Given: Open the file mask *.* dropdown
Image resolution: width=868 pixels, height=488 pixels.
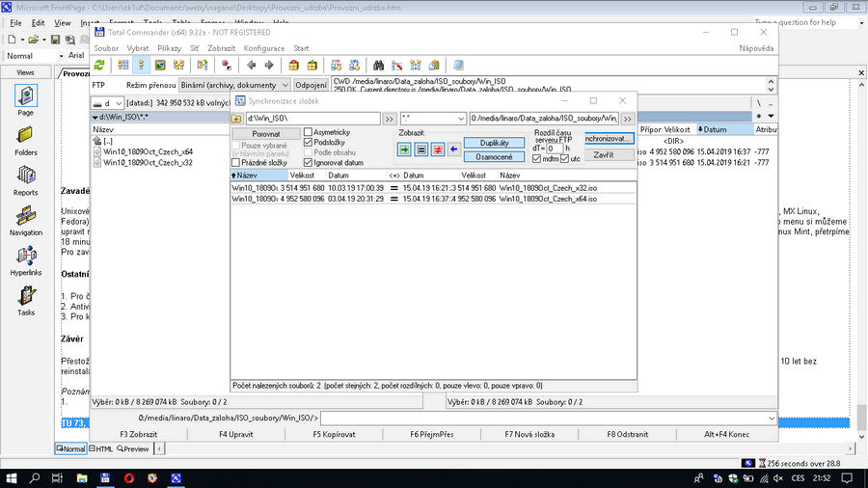Looking at the screenshot, I should [x=460, y=118].
